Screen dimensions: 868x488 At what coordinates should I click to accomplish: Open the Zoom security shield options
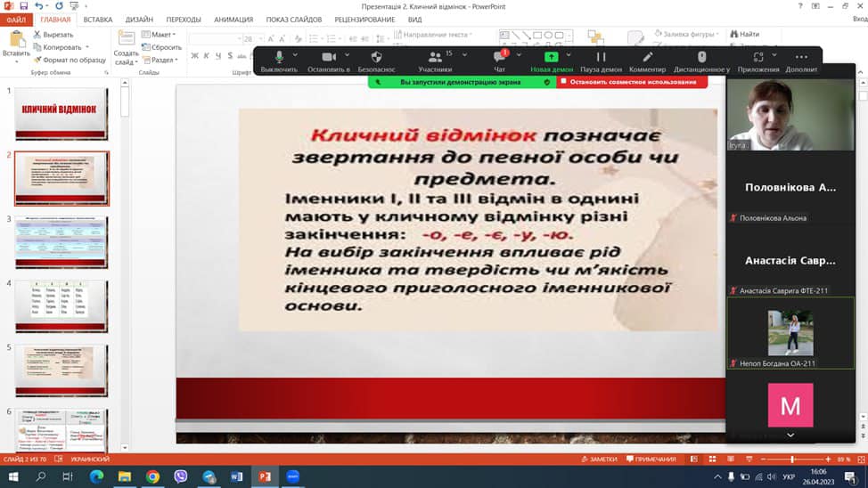click(376, 58)
